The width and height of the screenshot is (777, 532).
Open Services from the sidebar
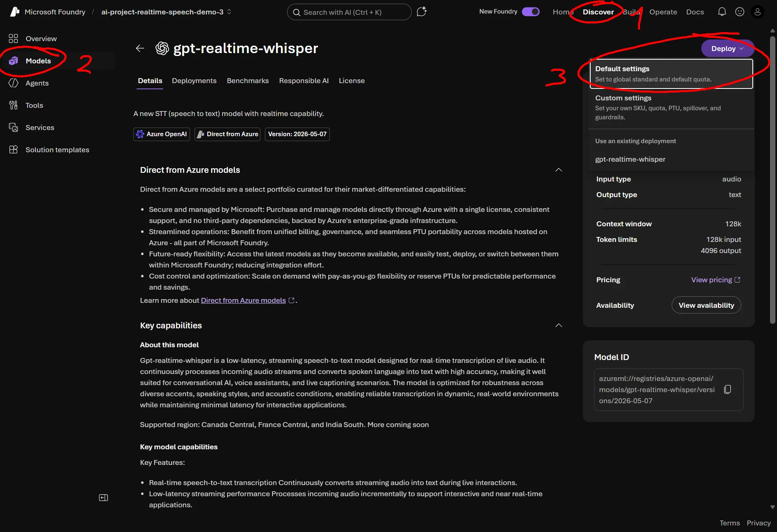39,128
